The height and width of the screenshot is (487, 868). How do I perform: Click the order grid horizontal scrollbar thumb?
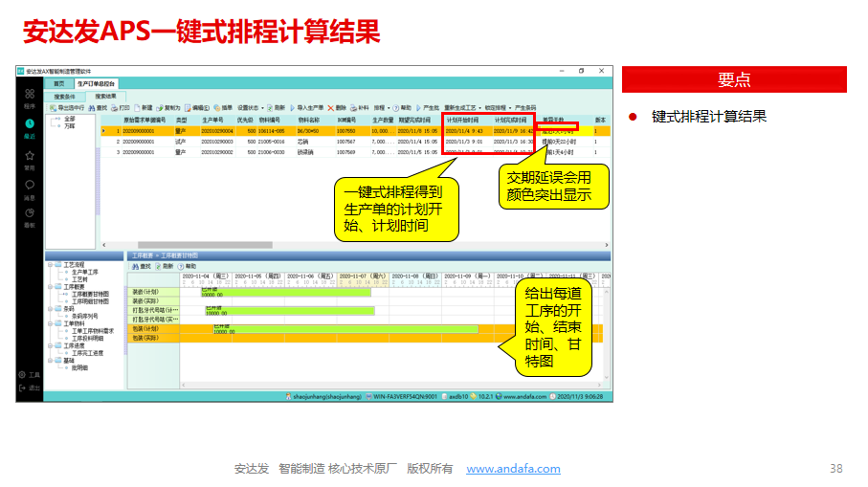pos(205,245)
